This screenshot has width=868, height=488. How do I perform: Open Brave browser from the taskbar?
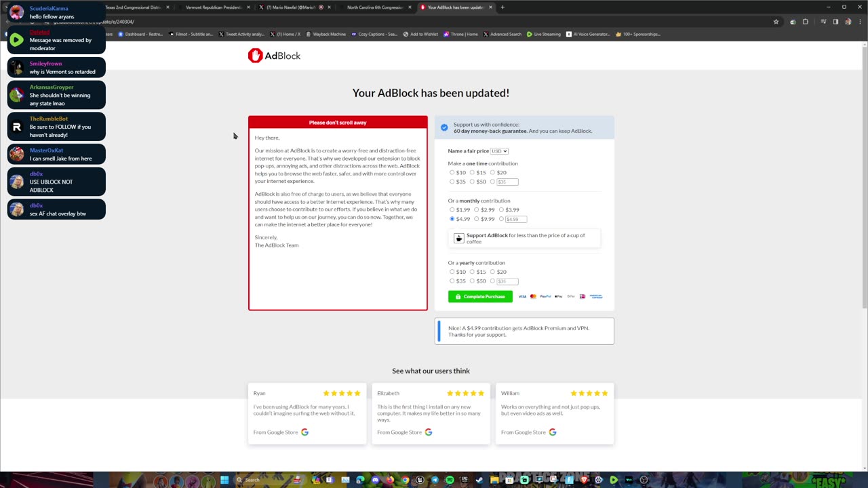pyautogui.click(x=584, y=480)
